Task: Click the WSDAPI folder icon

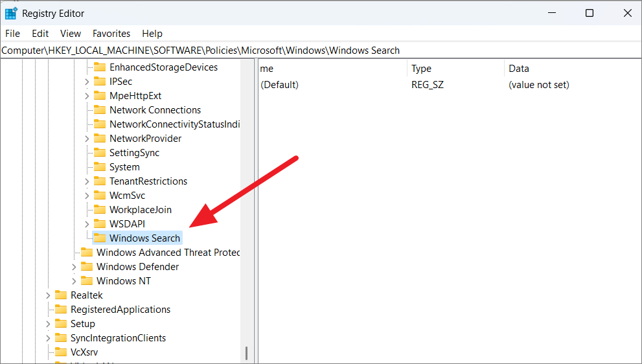Action: (100, 224)
